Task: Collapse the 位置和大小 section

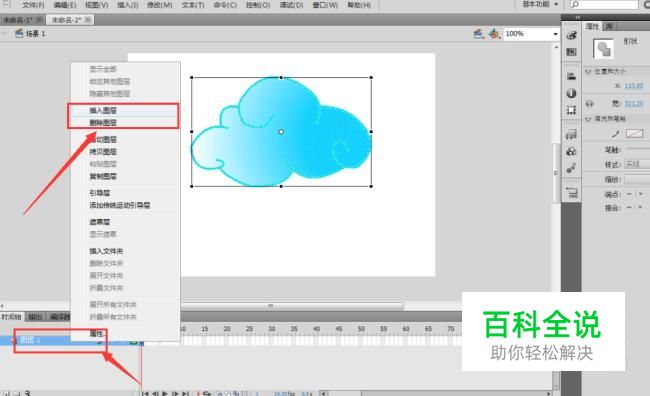Action: click(588, 72)
